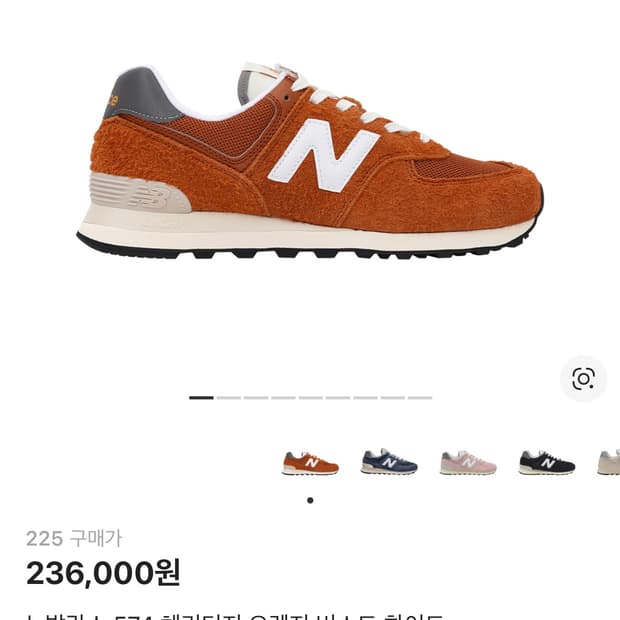The height and width of the screenshot is (620, 620).
Task: Select the partially visible beige sneaker thumbnail
Action: coord(608,463)
